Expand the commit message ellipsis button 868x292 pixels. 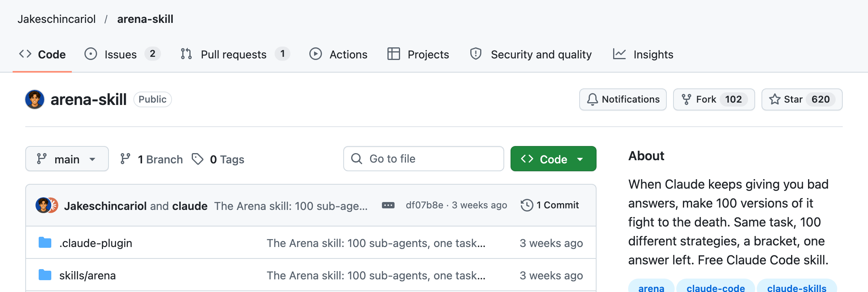388,205
